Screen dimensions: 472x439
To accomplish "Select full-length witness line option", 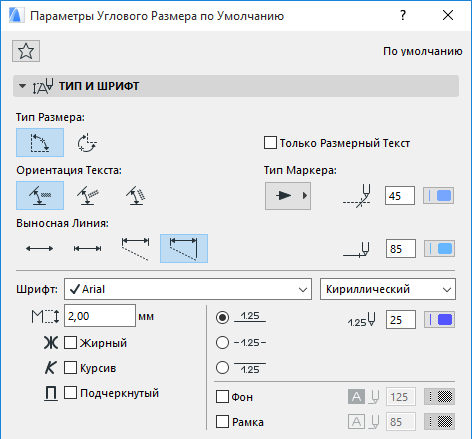I will 184,248.
